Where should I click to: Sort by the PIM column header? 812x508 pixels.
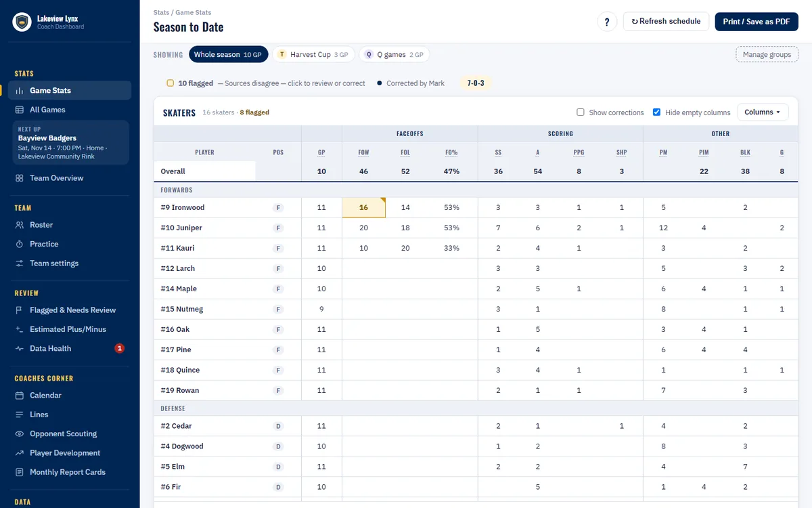pyautogui.click(x=704, y=152)
